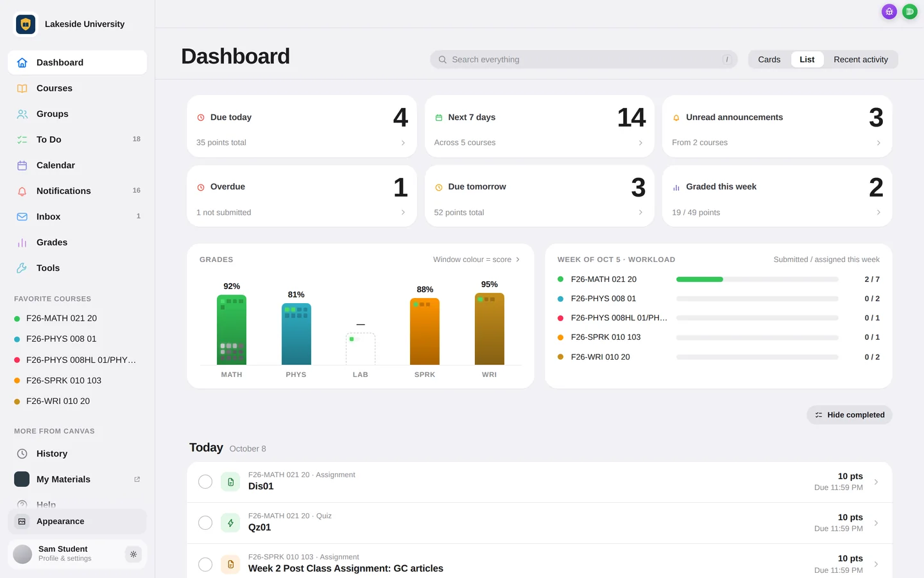Open Dis01 row's right chevron
This screenshot has height=578, width=924.
876,482
